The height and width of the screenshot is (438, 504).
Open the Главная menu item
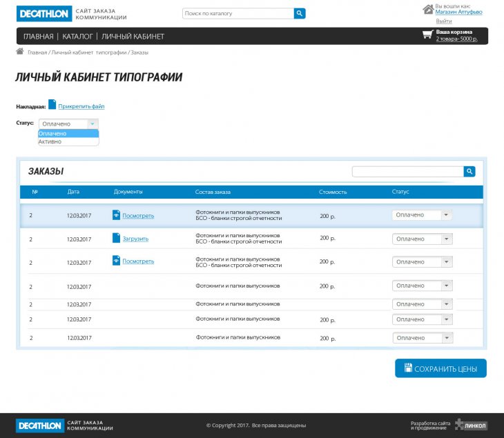(38, 37)
